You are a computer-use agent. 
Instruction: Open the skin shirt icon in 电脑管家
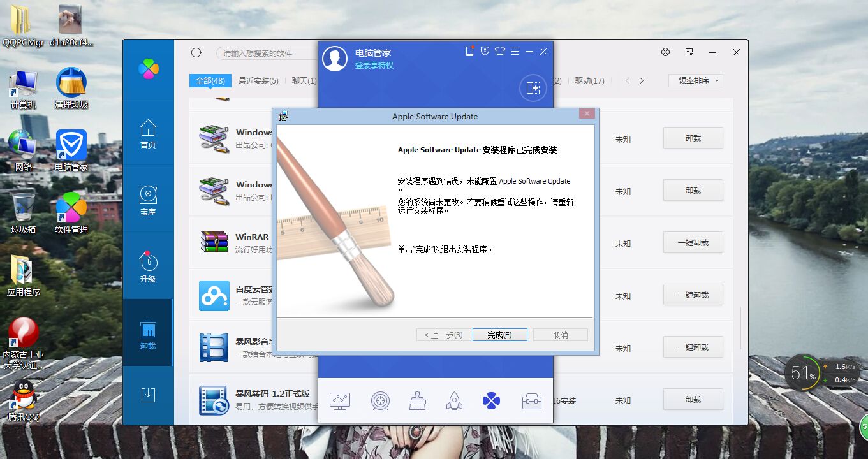point(499,51)
